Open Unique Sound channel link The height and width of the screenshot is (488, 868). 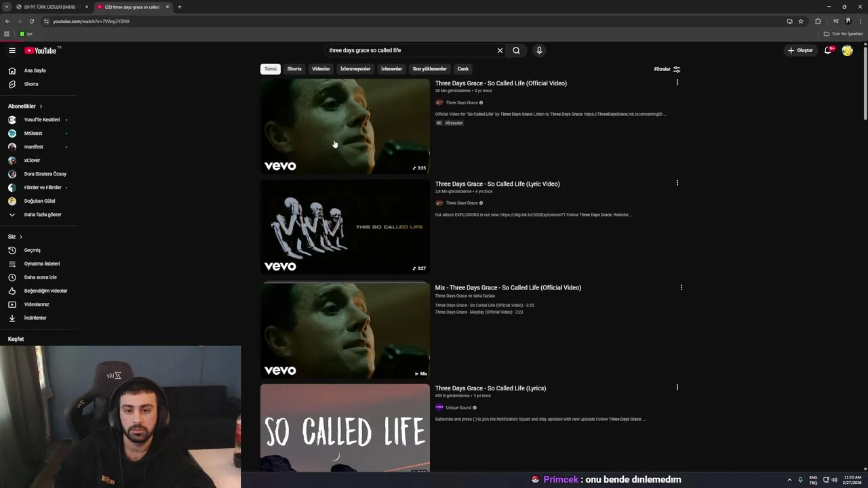[x=458, y=407]
